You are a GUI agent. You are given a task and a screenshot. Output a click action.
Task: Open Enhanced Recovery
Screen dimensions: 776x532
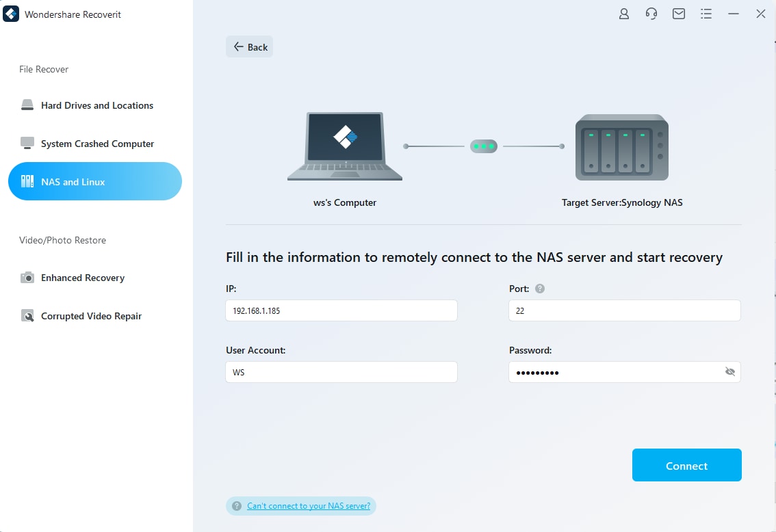click(x=95, y=278)
